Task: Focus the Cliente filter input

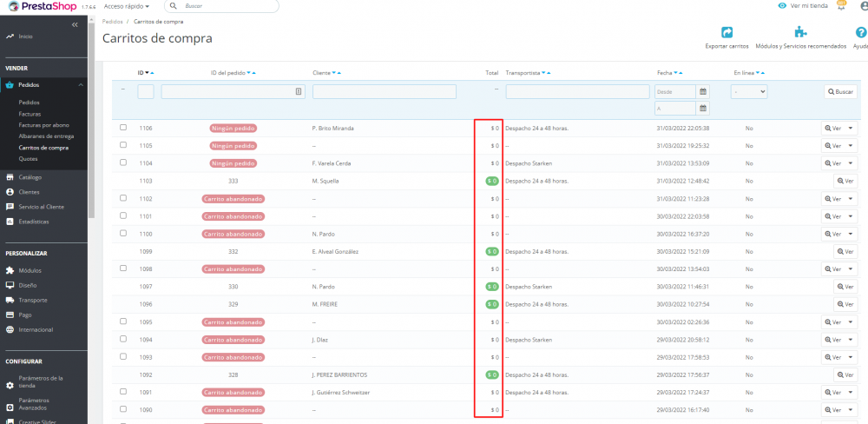Action: 385,91
